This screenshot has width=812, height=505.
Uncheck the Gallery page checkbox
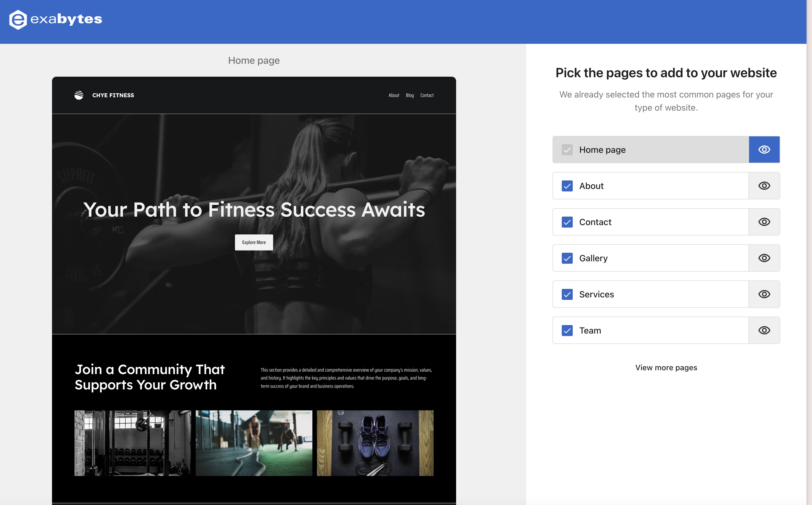pos(567,258)
